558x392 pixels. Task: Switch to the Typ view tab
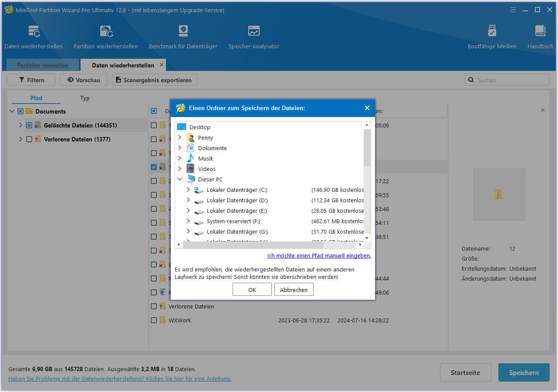[85, 98]
